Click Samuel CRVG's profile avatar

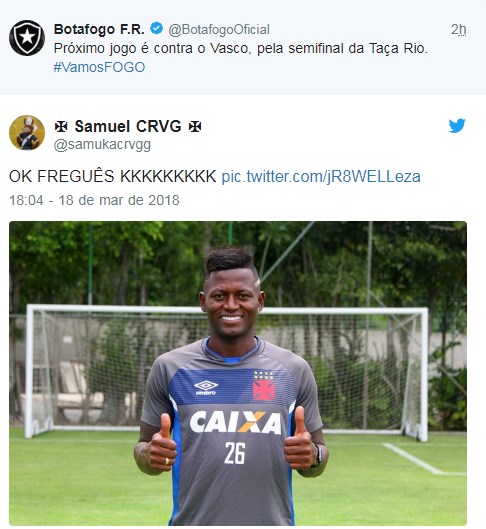click(27, 133)
